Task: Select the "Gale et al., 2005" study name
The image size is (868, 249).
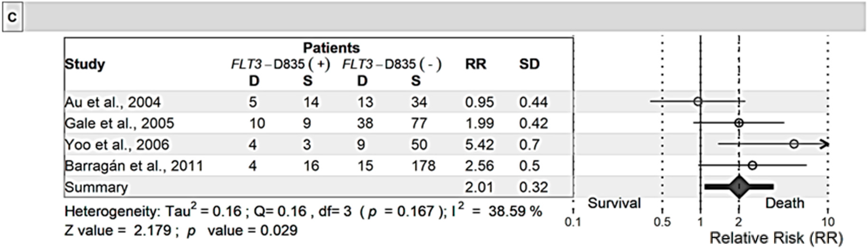Action: tap(119, 123)
